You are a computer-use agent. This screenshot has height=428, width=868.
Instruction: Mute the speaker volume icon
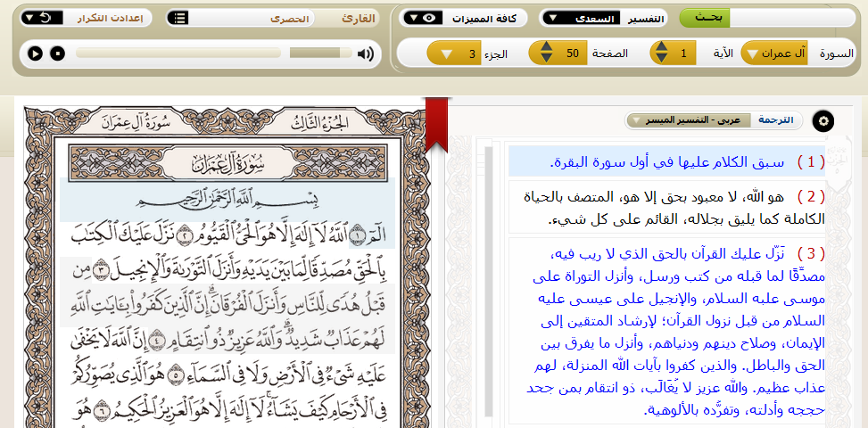point(366,53)
